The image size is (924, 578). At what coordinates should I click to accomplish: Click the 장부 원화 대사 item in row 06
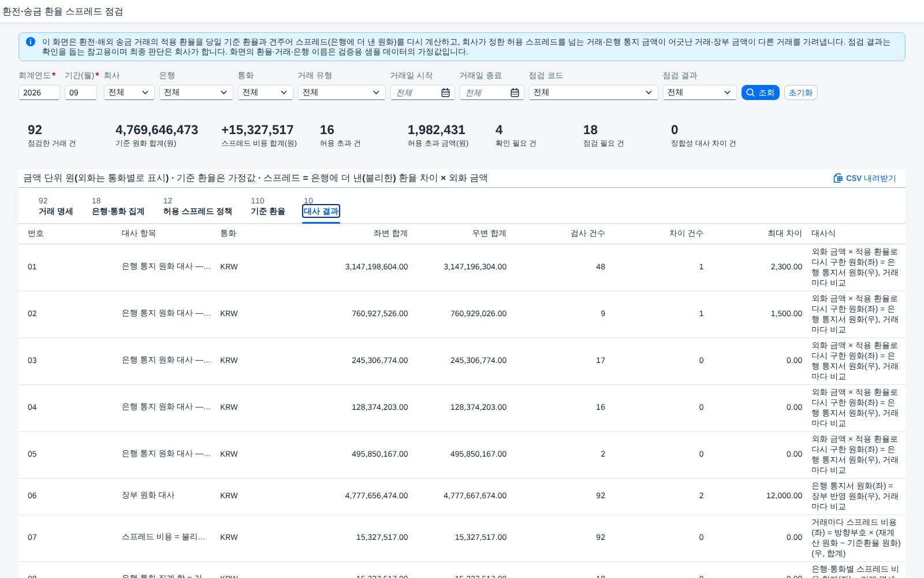coord(148,495)
